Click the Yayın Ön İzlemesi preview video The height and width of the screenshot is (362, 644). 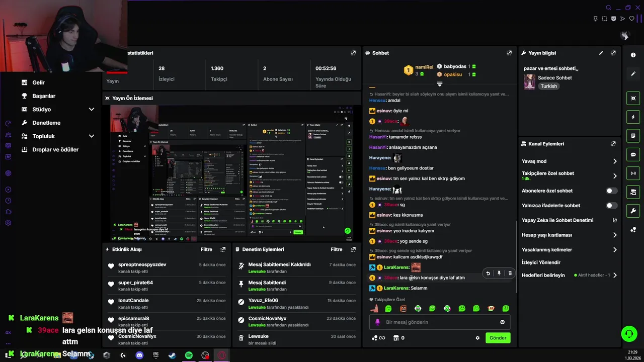pyautogui.click(x=231, y=173)
